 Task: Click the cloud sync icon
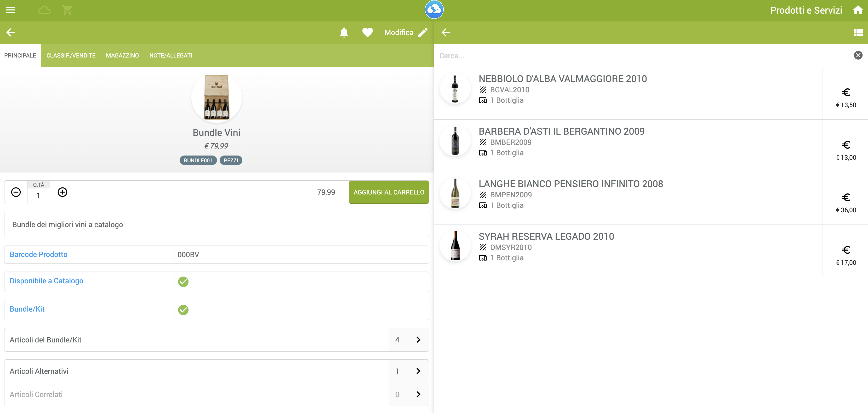point(44,10)
